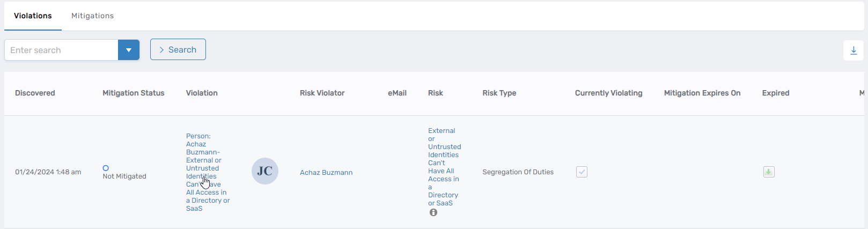The image size is (868, 229).
Task: Open the Achaz Buzmann risk violator link
Action: [x=326, y=173]
